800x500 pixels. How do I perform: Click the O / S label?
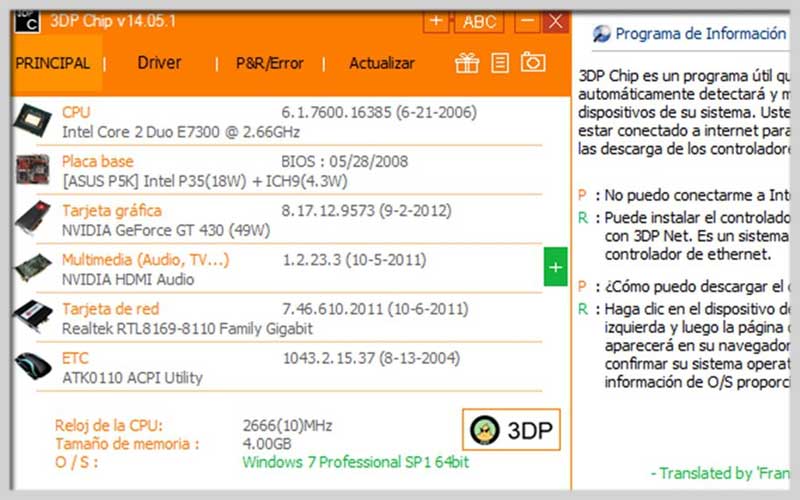coord(77,462)
